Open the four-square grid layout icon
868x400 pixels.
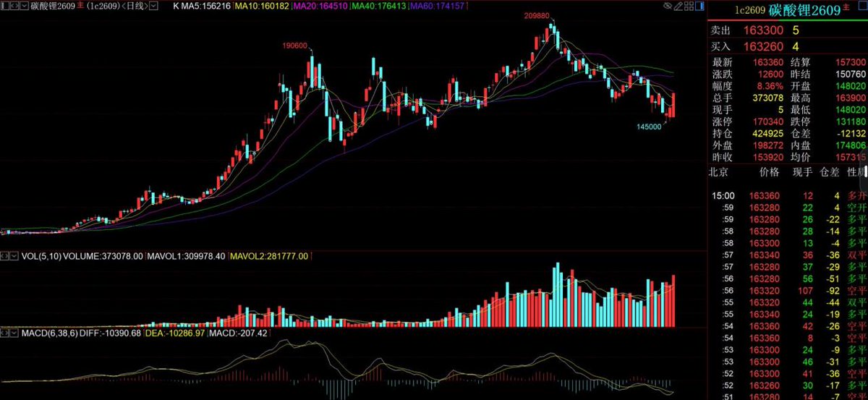[x=689, y=6]
